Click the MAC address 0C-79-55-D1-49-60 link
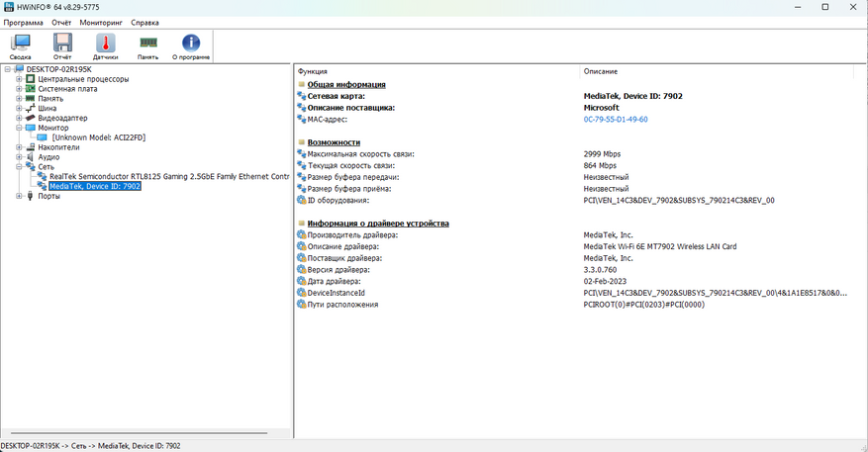The width and height of the screenshot is (868, 452). coord(616,120)
